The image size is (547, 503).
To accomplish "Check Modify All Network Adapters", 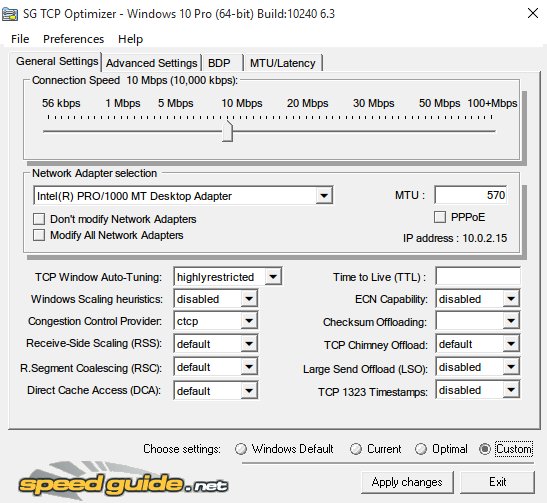I will (x=39, y=235).
